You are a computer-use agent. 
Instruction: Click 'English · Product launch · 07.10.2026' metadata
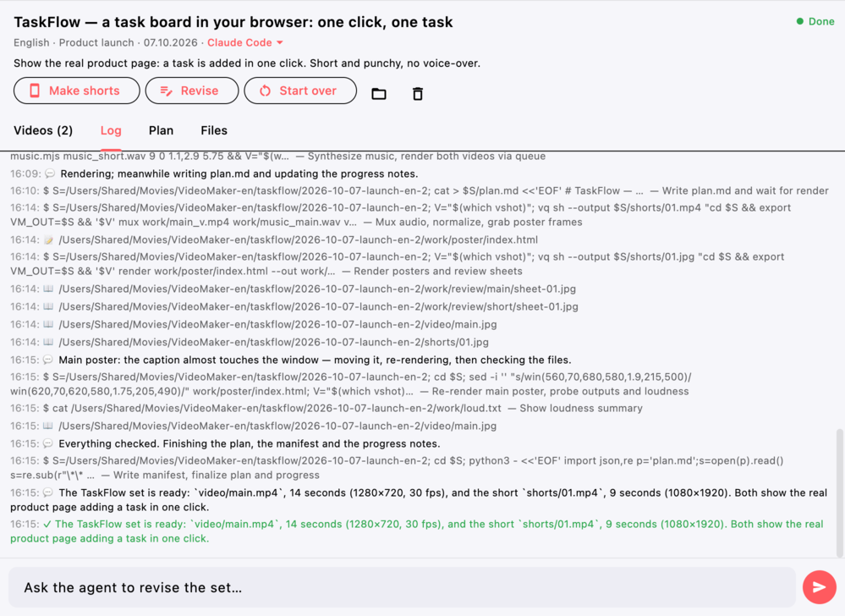106,42
